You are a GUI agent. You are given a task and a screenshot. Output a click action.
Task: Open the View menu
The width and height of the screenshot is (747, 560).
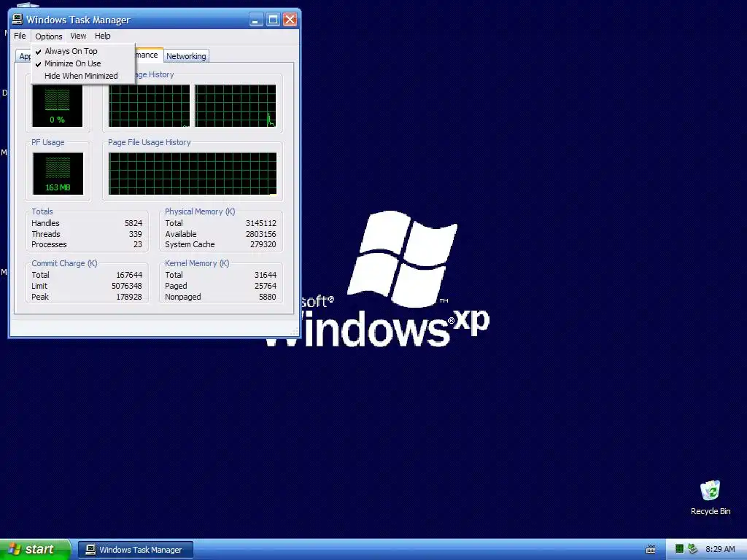point(78,36)
